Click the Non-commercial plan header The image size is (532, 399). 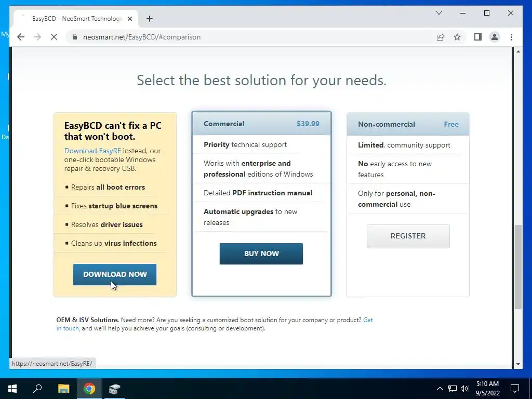tap(408, 124)
